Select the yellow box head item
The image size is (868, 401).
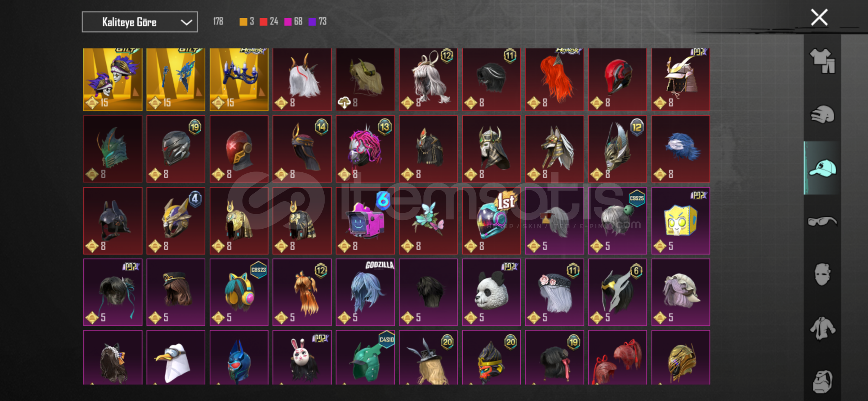(x=680, y=221)
